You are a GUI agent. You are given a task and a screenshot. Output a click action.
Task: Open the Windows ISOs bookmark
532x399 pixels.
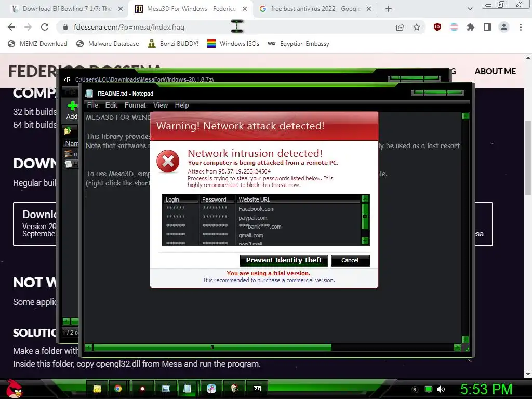click(x=233, y=44)
